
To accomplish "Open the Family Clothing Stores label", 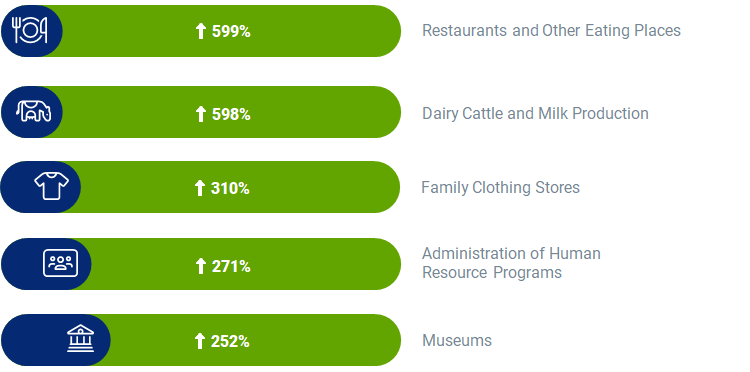I will tap(500, 187).
